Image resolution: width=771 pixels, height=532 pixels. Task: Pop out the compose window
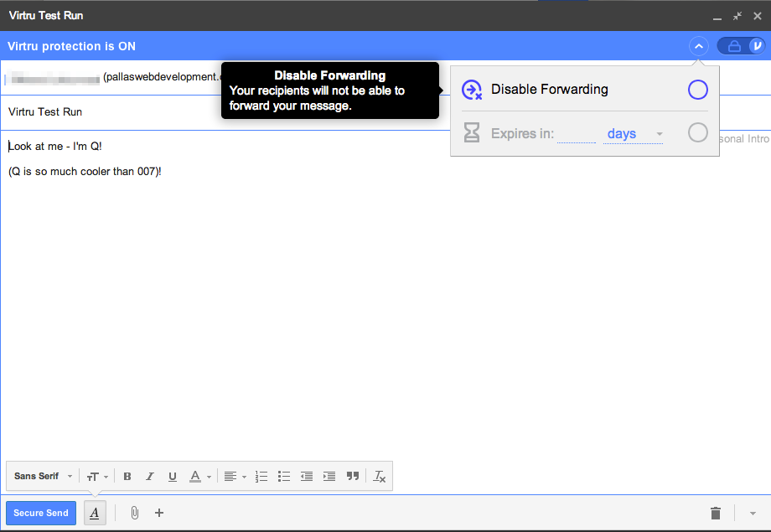[737, 16]
